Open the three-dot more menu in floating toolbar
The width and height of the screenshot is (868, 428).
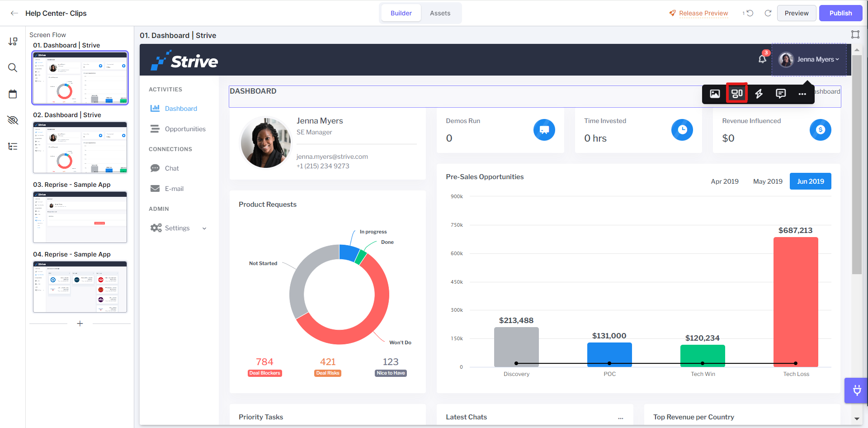pos(802,94)
